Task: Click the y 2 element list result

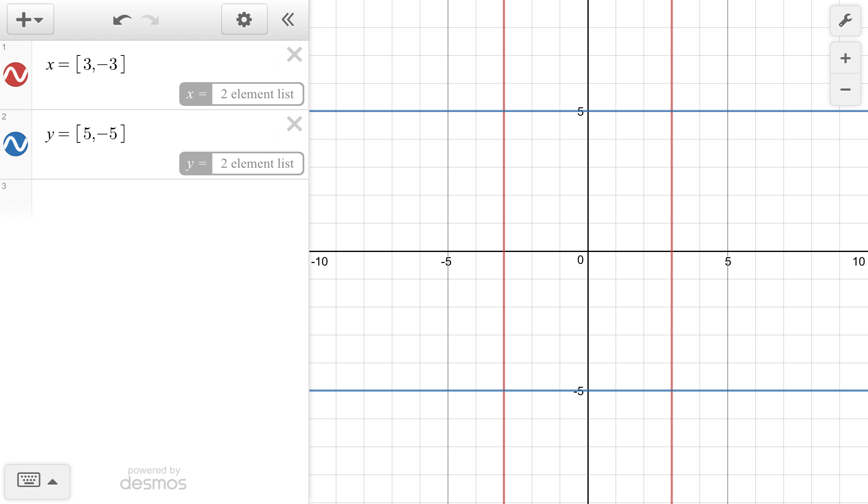Action: (x=257, y=163)
